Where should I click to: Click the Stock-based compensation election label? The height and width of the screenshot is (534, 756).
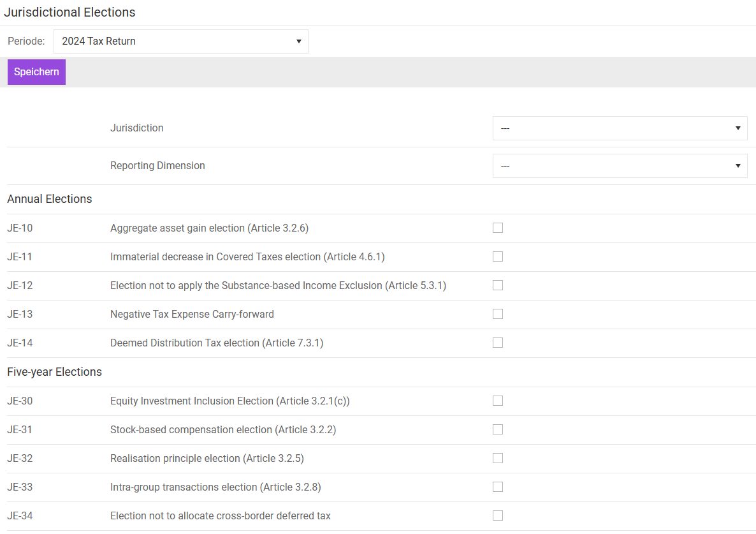(x=223, y=430)
